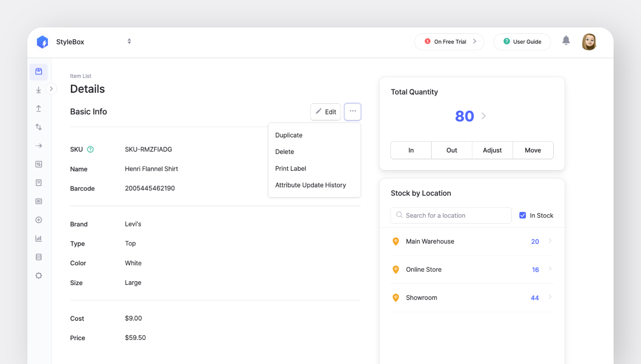Open the Items box icon in sidebar
Screen dimensions: 641x364
pyautogui.click(x=39, y=72)
